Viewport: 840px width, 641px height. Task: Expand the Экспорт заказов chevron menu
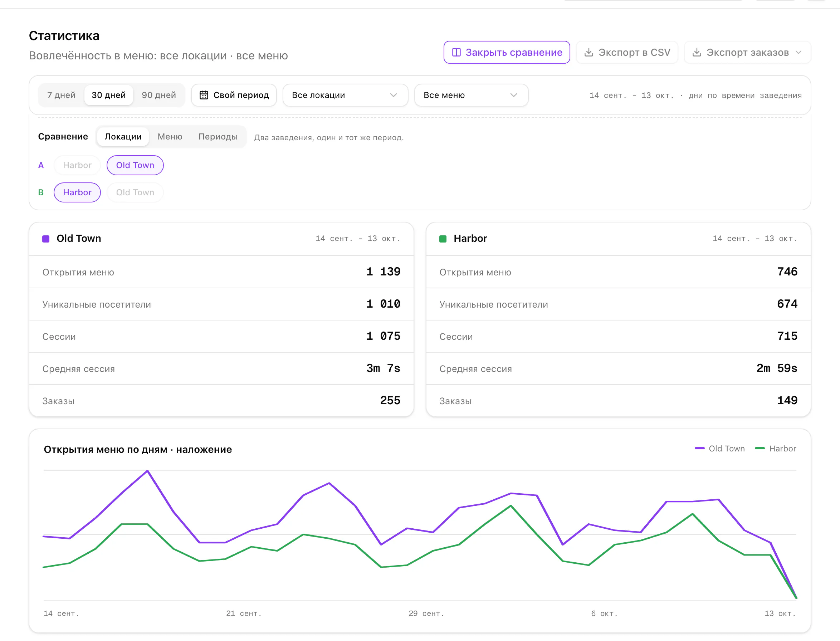[799, 52]
